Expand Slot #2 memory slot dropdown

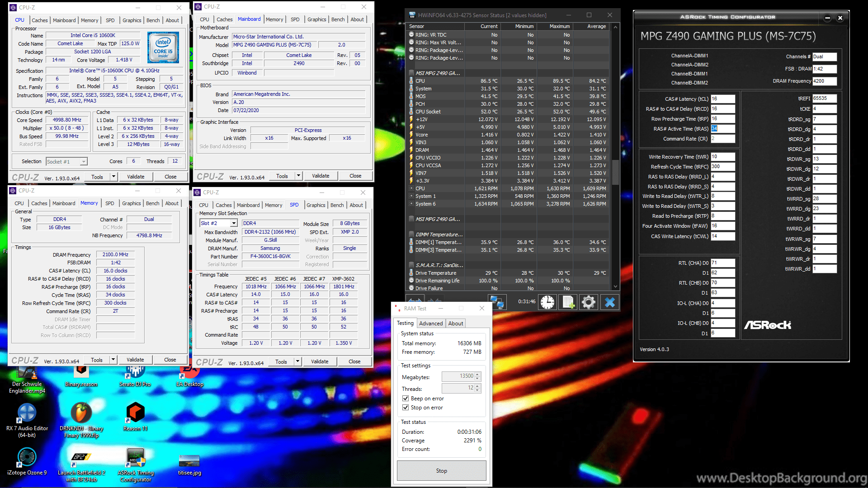click(234, 223)
